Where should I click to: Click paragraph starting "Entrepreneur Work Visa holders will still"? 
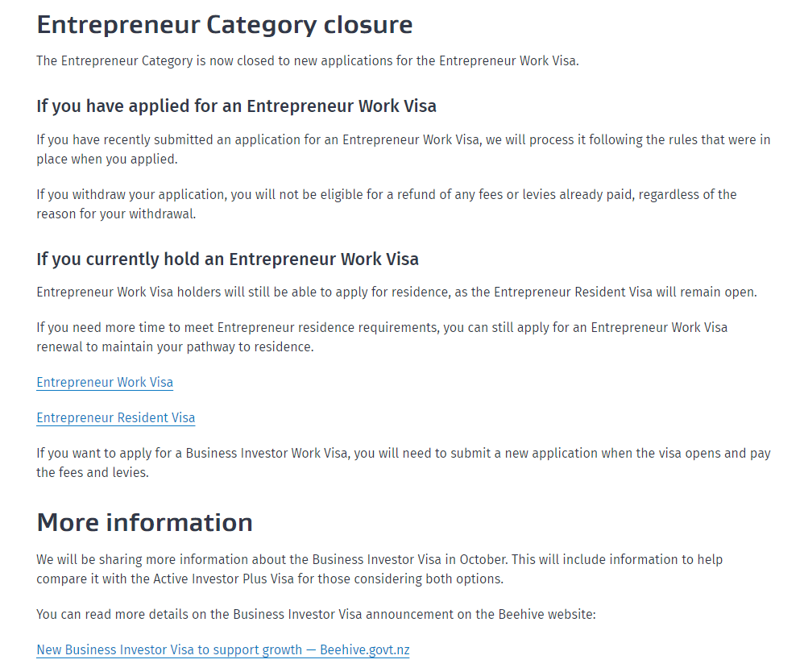pyautogui.click(x=396, y=292)
